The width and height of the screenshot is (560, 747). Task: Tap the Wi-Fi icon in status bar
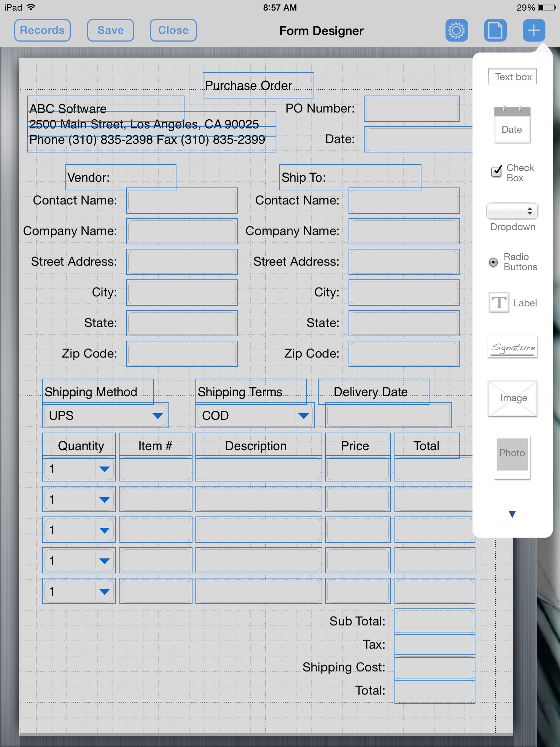click(31, 7)
